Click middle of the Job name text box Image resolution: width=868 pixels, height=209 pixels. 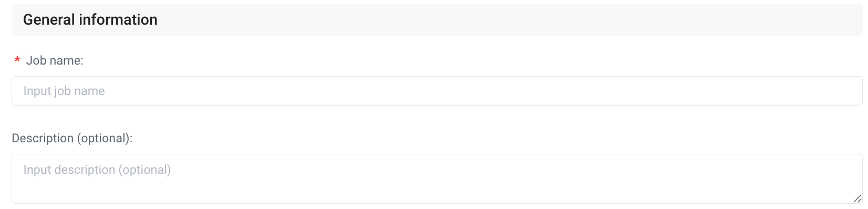tap(437, 91)
